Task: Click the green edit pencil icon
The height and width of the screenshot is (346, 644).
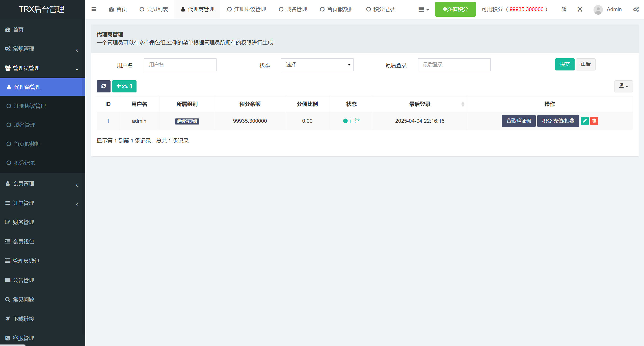Action: coord(584,121)
